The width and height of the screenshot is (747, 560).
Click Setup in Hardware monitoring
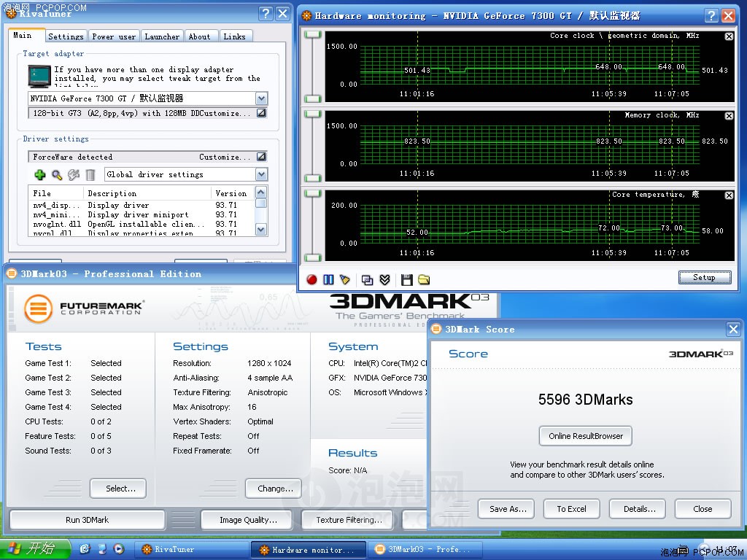(x=705, y=278)
